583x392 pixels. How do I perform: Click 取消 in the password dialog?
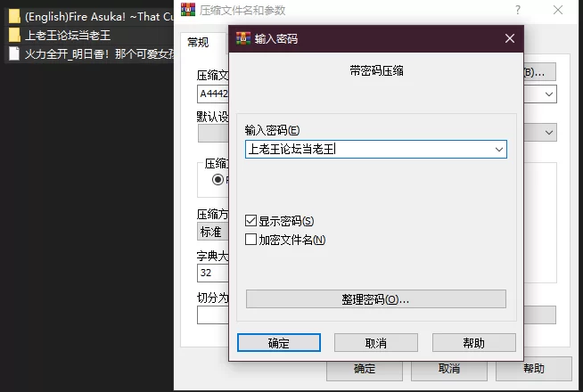(x=376, y=343)
